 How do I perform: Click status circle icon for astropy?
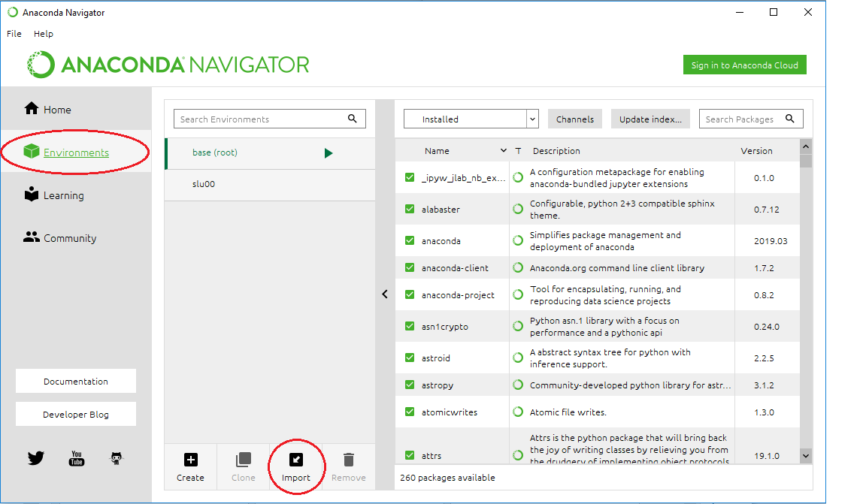click(518, 385)
